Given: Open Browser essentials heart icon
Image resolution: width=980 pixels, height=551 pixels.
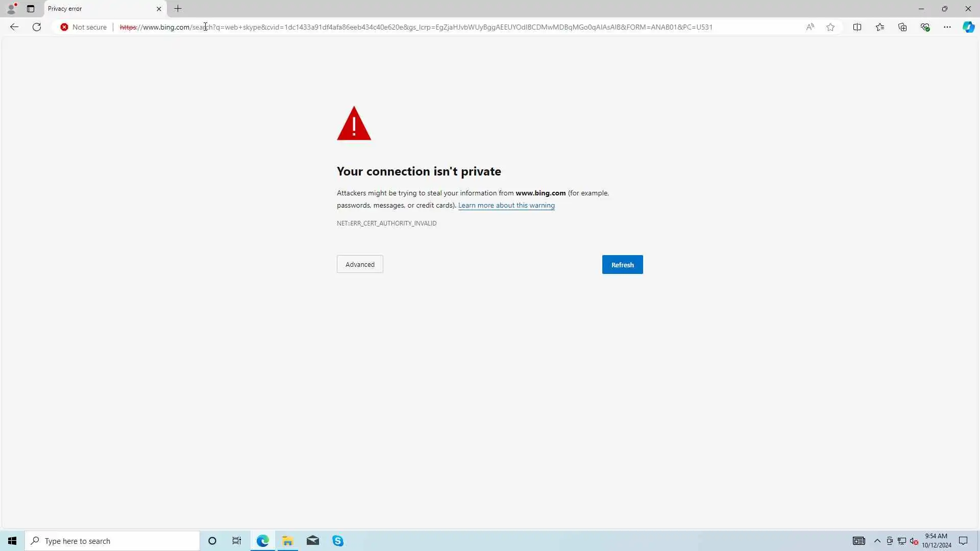Looking at the screenshot, I should [925, 27].
